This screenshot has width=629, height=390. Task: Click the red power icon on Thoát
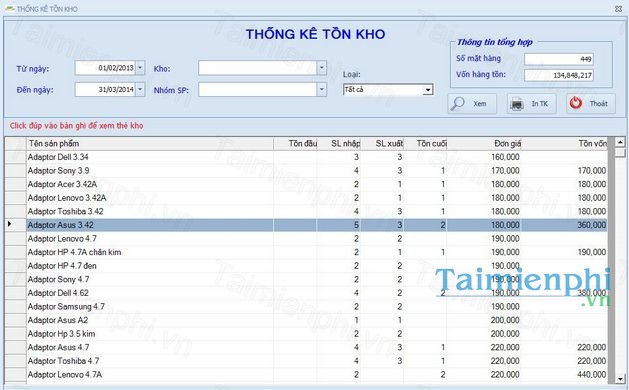576,104
